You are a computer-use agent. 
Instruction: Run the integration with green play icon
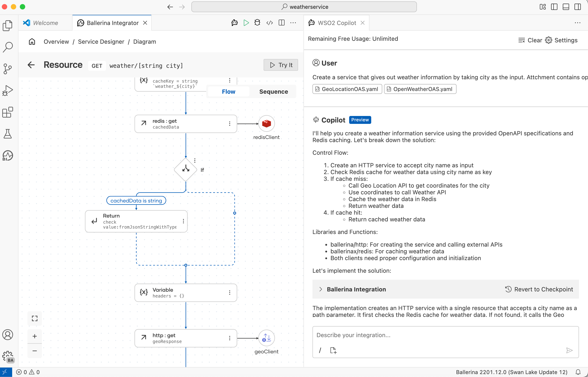pyautogui.click(x=246, y=23)
